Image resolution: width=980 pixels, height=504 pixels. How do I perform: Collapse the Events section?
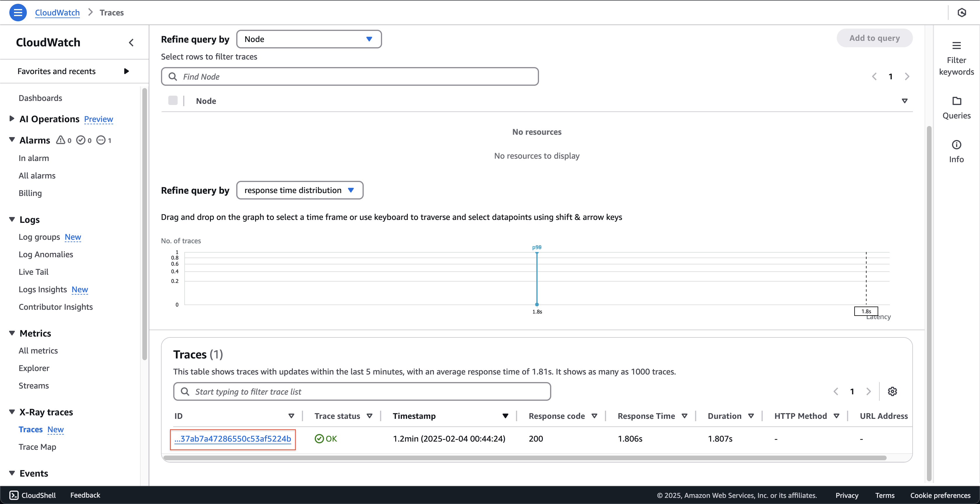pos(12,473)
